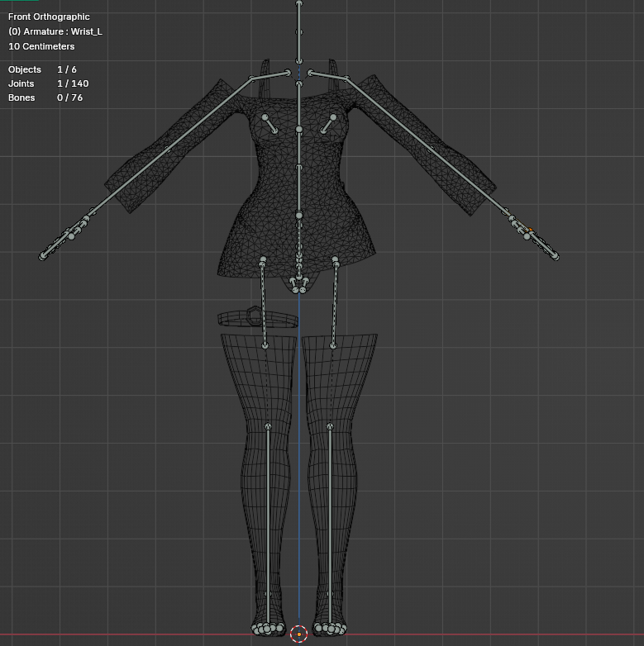The height and width of the screenshot is (646, 644).
Task: Select the knee joint of the screen-left leg
Action: click(x=268, y=426)
